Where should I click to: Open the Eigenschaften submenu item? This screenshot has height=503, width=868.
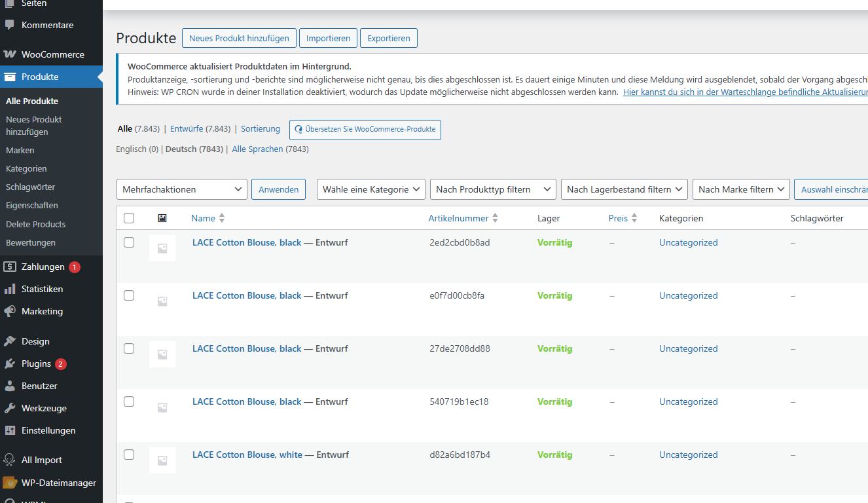click(x=32, y=205)
